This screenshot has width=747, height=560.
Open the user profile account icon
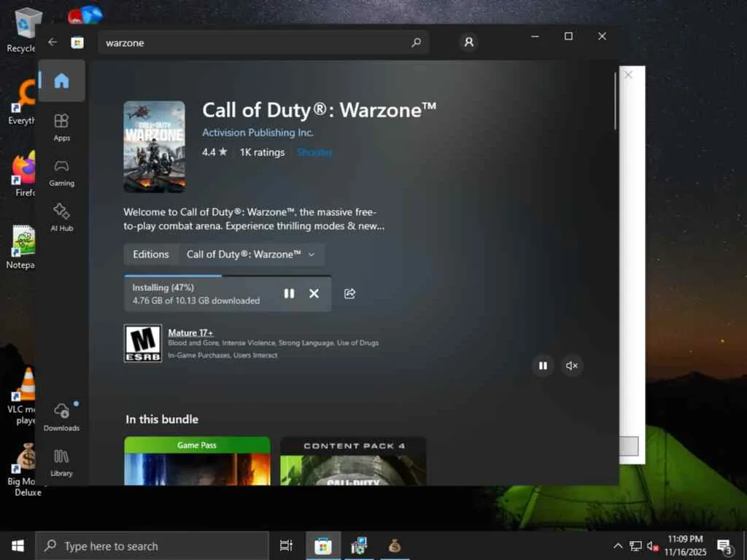pyautogui.click(x=469, y=42)
